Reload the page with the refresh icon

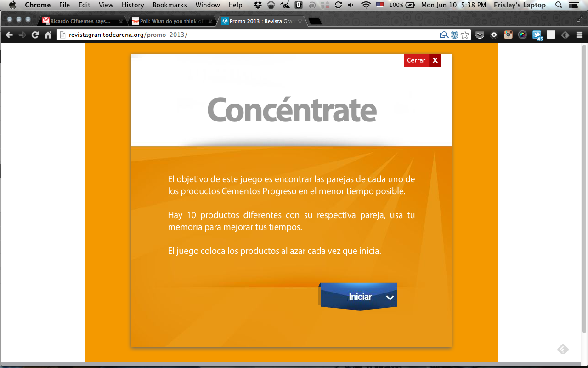click(35, 35)
